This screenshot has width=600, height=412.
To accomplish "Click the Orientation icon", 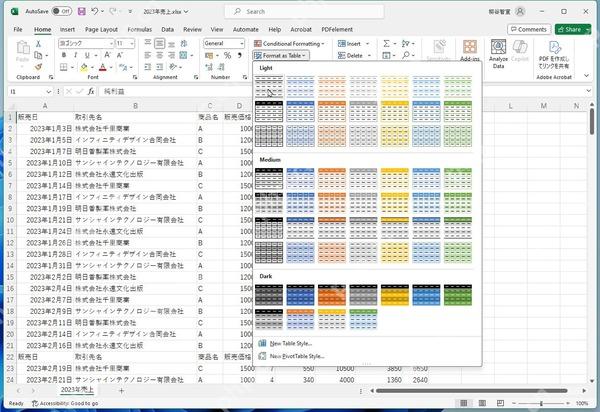I will click(173, 67).
